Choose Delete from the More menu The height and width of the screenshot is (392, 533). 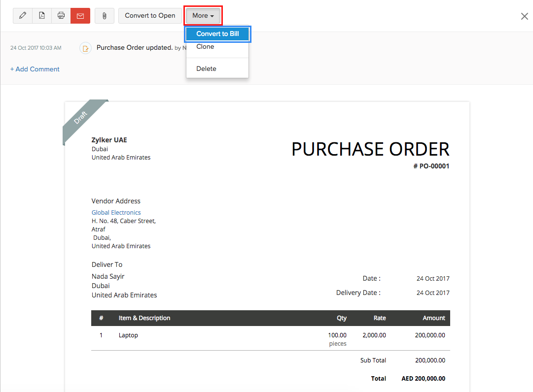coord(206,68)
